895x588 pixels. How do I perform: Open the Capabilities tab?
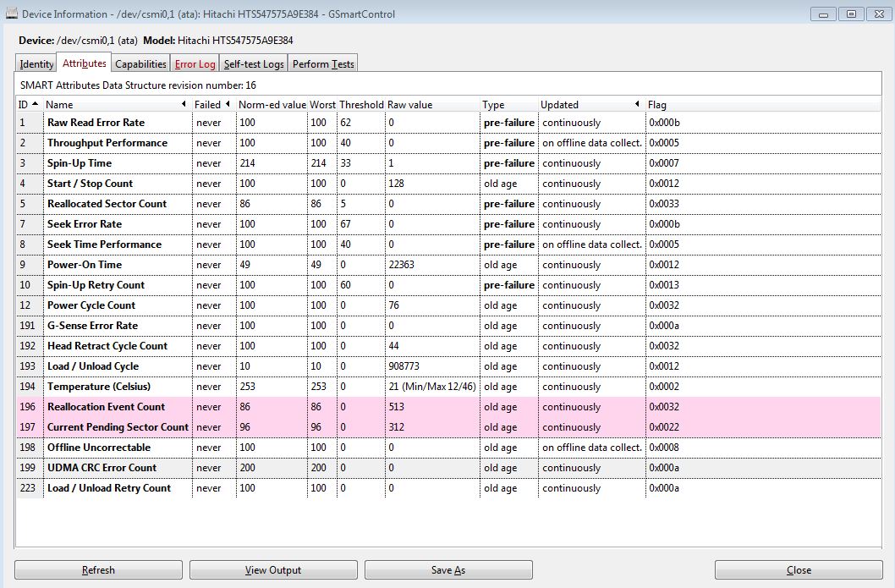point(140,64)
